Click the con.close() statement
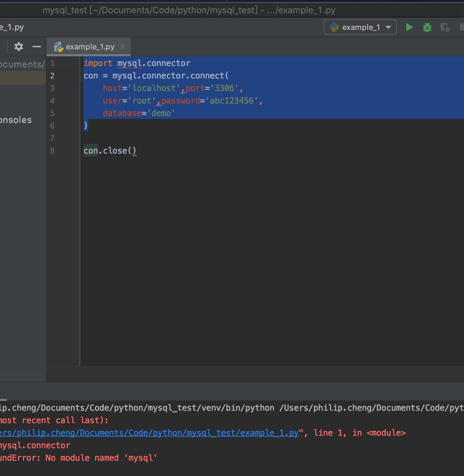 110,151
